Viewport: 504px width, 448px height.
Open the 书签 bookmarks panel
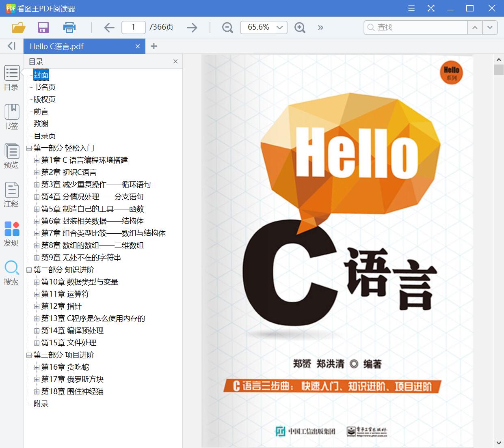[x=11, y=117]
